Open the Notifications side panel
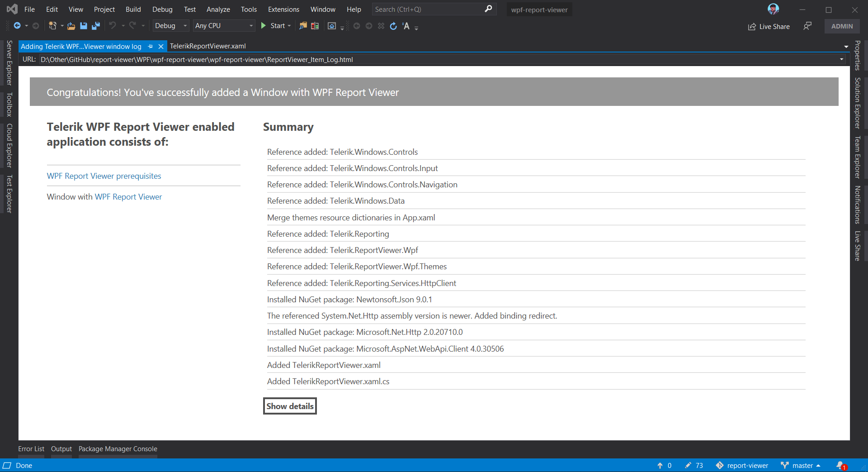Image resolution: width=868 pixels, height=472 pixels. pos(857,205)
